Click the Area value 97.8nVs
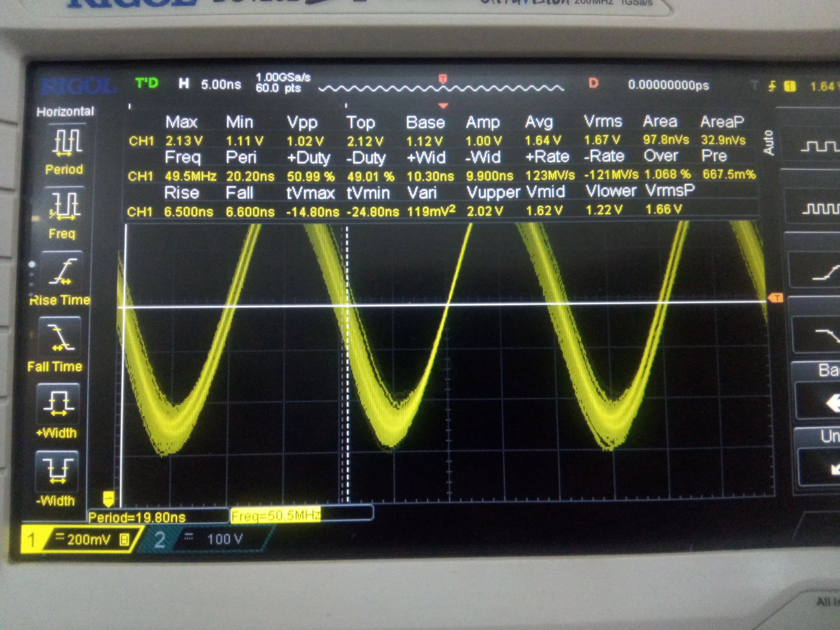840x630 pixels. click(x=666, y=140)
